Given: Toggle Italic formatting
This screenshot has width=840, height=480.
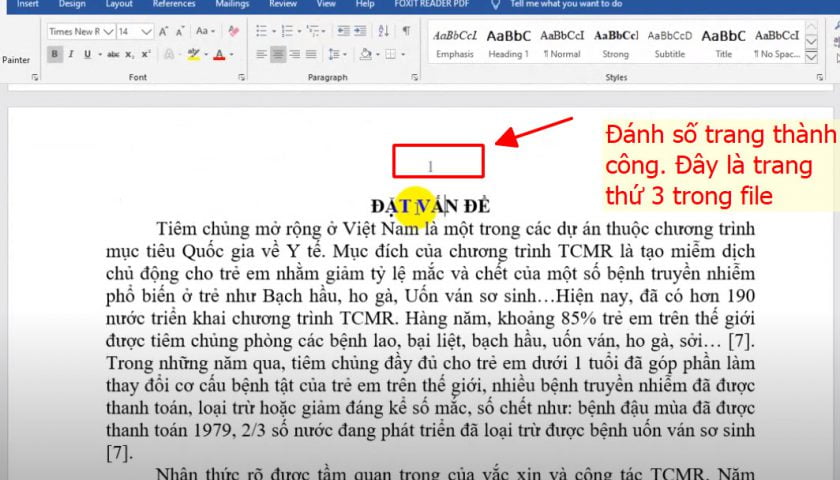Looking at the screenshot, I should click(x=71, y=54).
